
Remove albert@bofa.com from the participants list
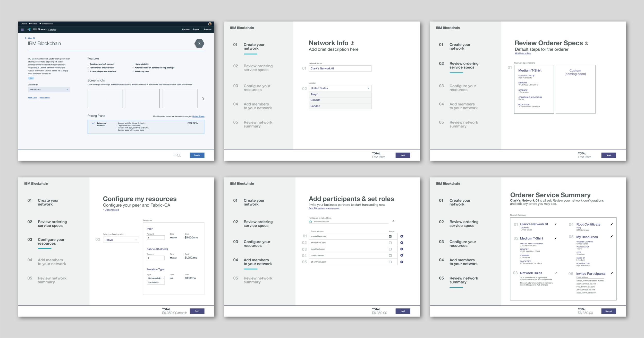402,262
